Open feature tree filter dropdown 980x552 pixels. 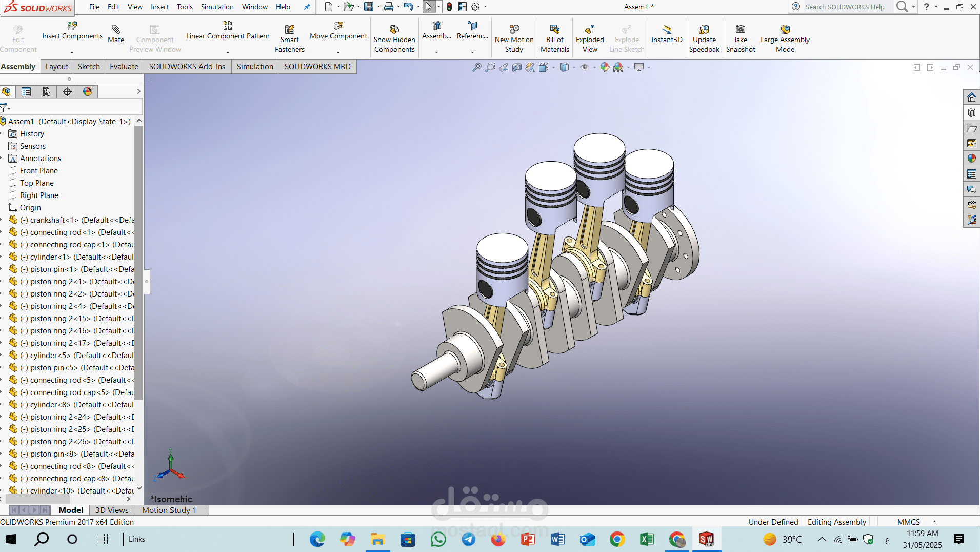pyautogui.click(x=5, y=107)
